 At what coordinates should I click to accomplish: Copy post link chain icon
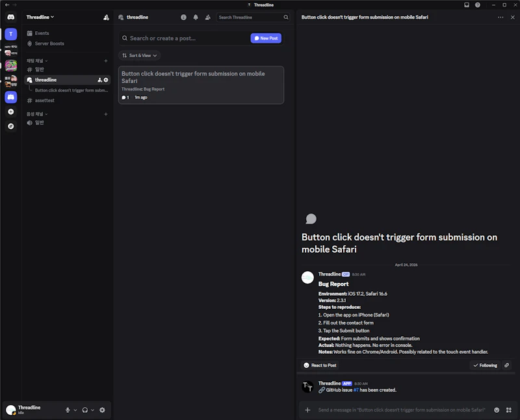coord(507,365)
